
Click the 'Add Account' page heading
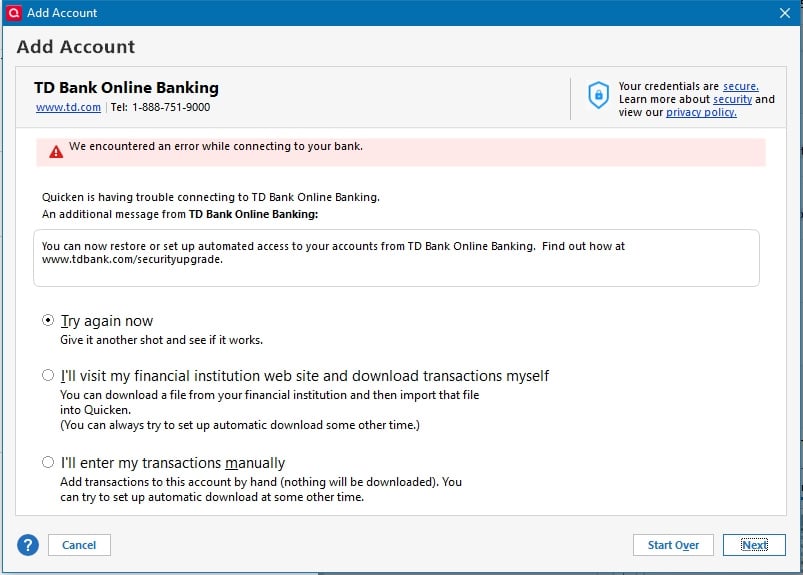click(x=76, y=47)
